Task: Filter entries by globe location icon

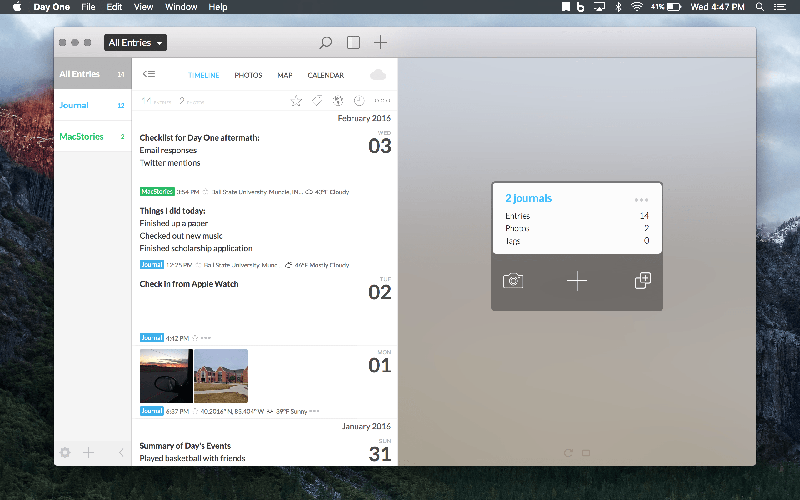Action: point(338,101)
